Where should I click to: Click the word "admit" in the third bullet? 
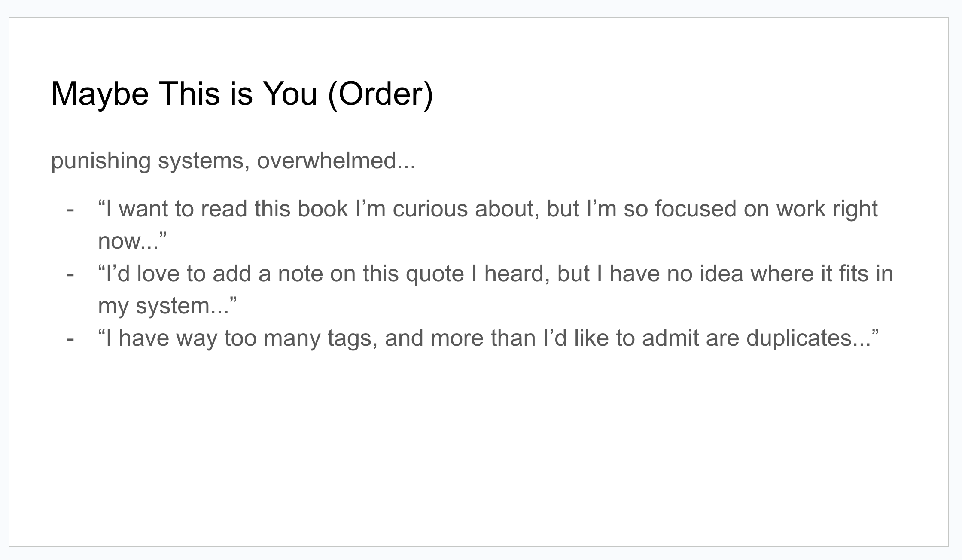tap(670, 338)
